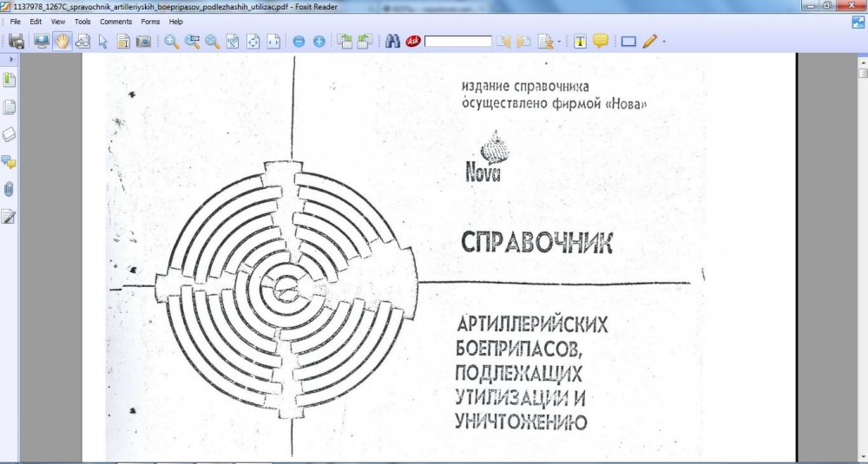The image size is (868, 464).
Task: Select the Hand tool
Action: (x=62, y=42)
